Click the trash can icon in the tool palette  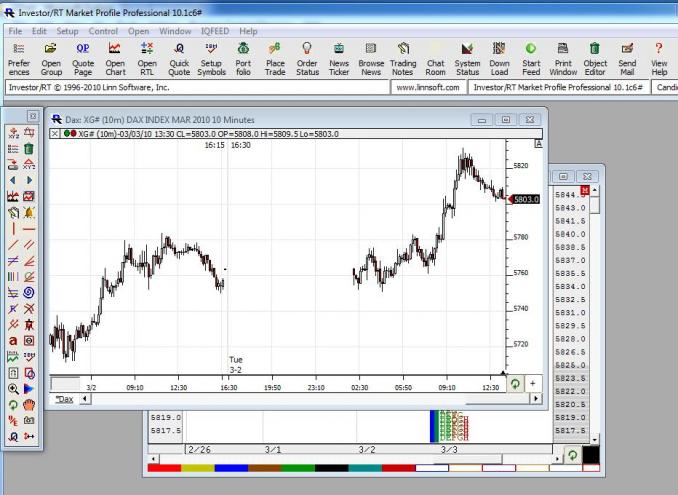[x=29, y=148]
